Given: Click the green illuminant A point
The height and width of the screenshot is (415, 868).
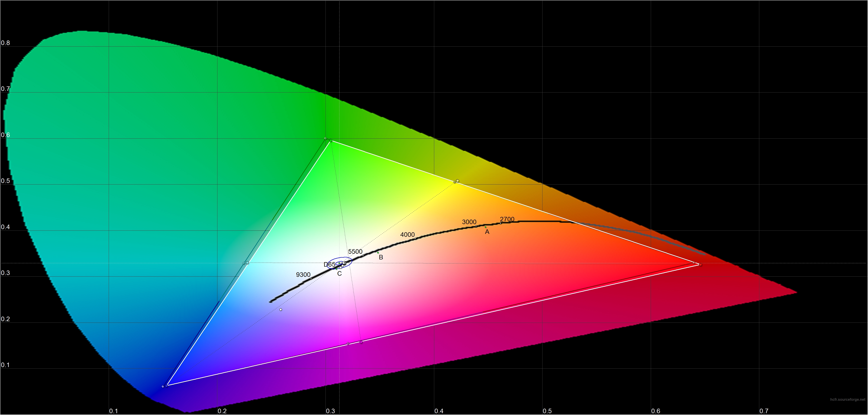Looking at the screenshot, I should [486, 227].
